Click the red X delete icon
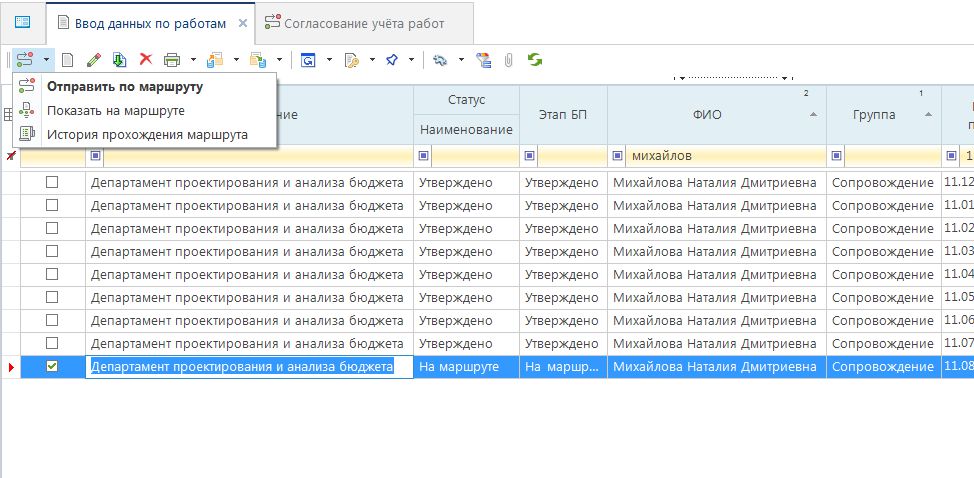The width and height of the screenshot is (974, 478). click(x=146, y=60)
